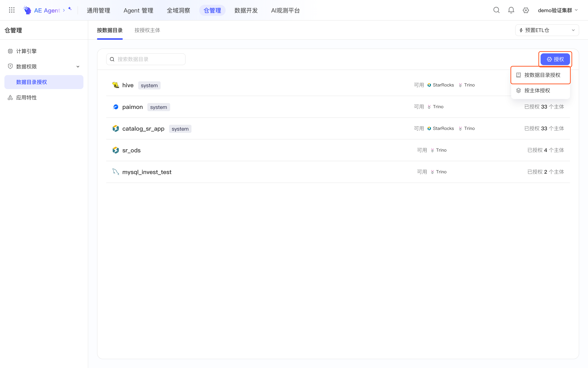The image size is (588, 368).
Task: Go to 全域洞察 navigation item
Action: point(178,10)
